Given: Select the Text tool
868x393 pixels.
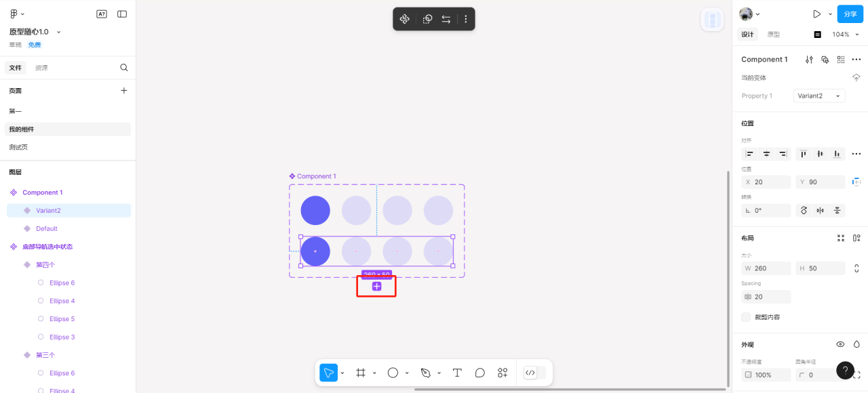Looking at the screenshot, I should point(457,373).
